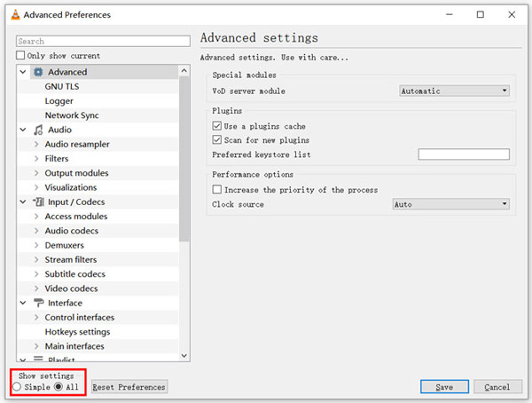Expand the Access modules node
The image size is (532, 403).
pos(36,217)
